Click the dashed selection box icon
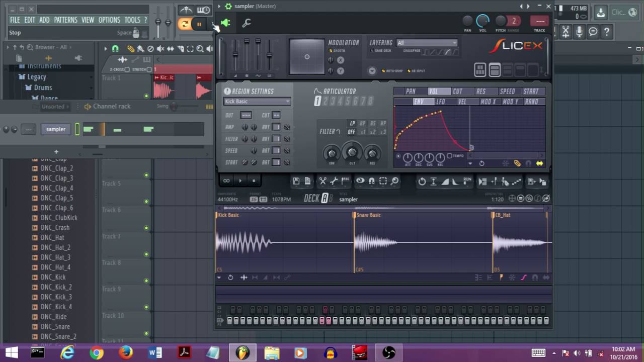The image size is (644, 362). 383,181
